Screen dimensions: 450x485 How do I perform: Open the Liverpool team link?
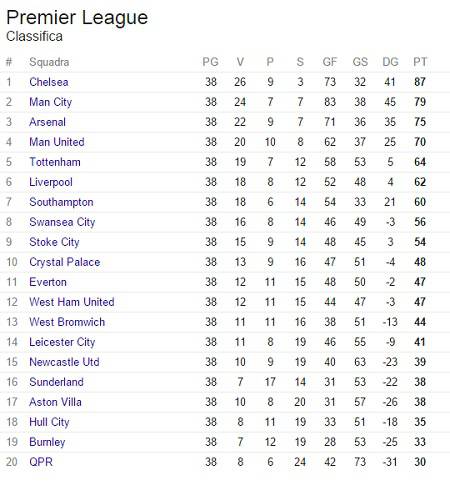(x=51, y=182)
